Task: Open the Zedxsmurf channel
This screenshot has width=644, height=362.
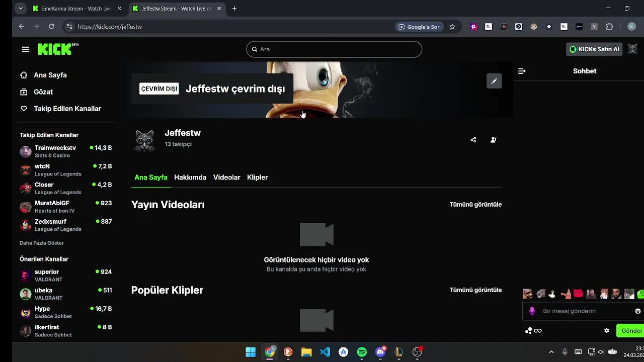Action: [x=66, y=225]
